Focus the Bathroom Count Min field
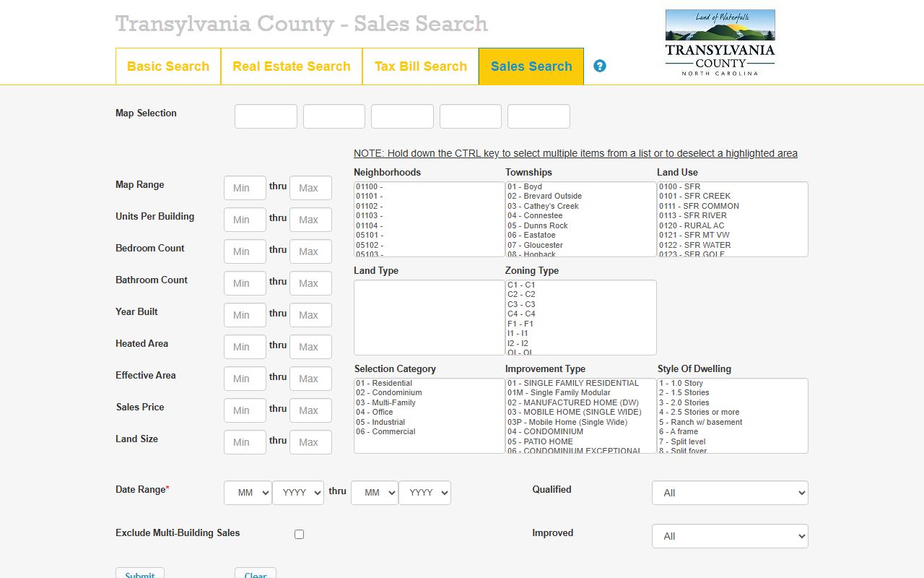 pos(245,283)
